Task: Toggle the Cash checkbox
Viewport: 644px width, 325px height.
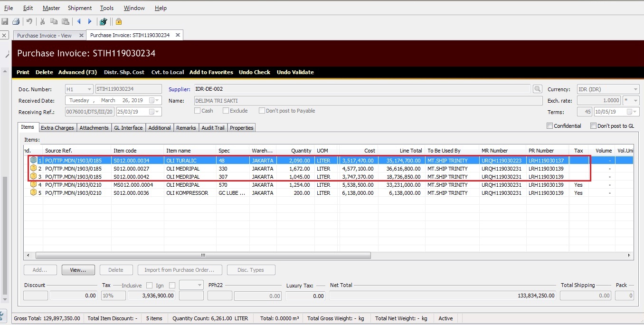Action: 197,111
